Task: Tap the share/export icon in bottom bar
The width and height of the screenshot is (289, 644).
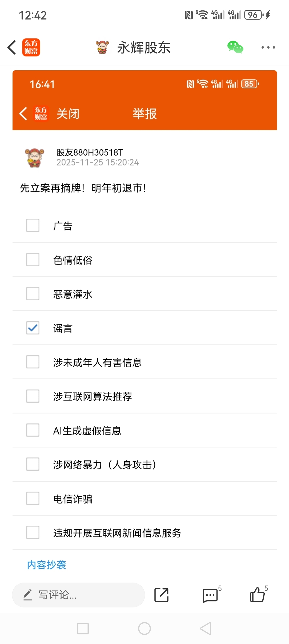Action: tap(162, 595)
